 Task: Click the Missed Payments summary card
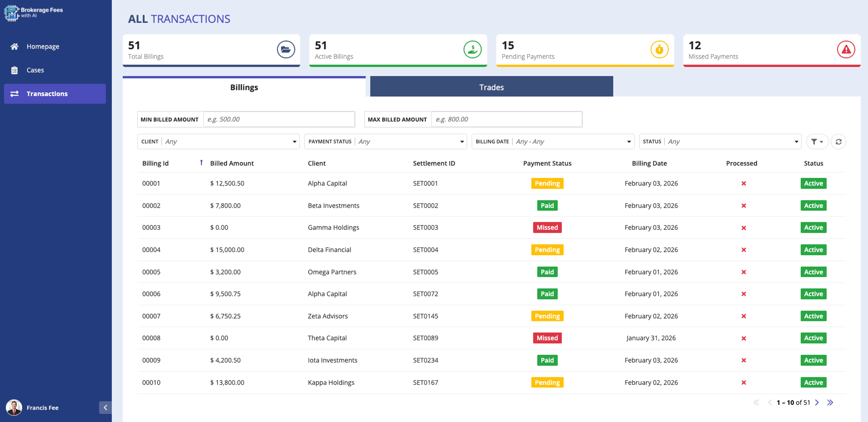tap(772, 50)
